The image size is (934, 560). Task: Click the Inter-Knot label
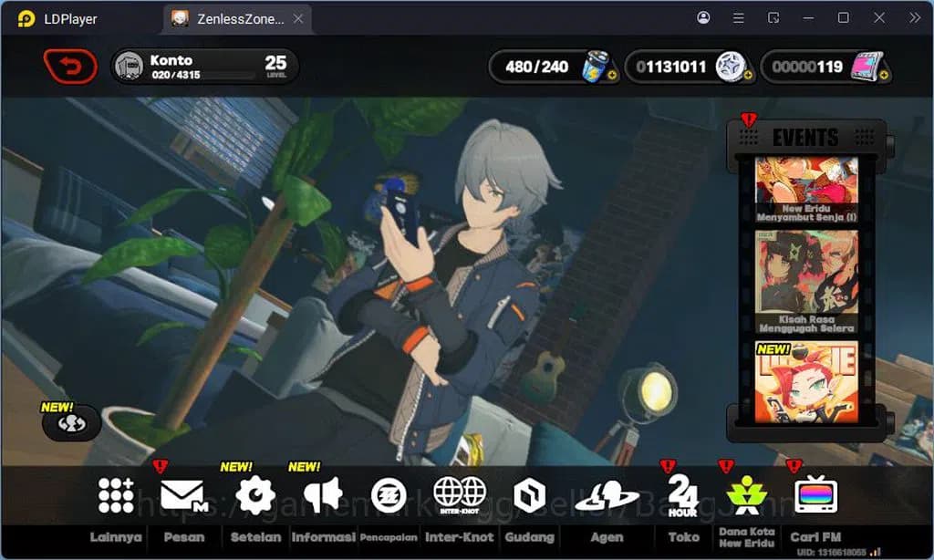[460, 537]
